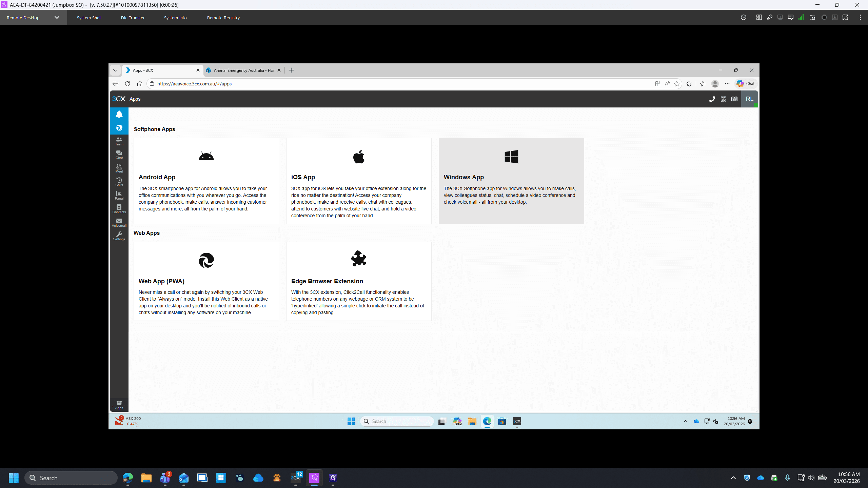The height and width of the screenshot is (488, 868).
Task: Close the Apps - 3CX browser tab
Action: [x=198, y=70]
